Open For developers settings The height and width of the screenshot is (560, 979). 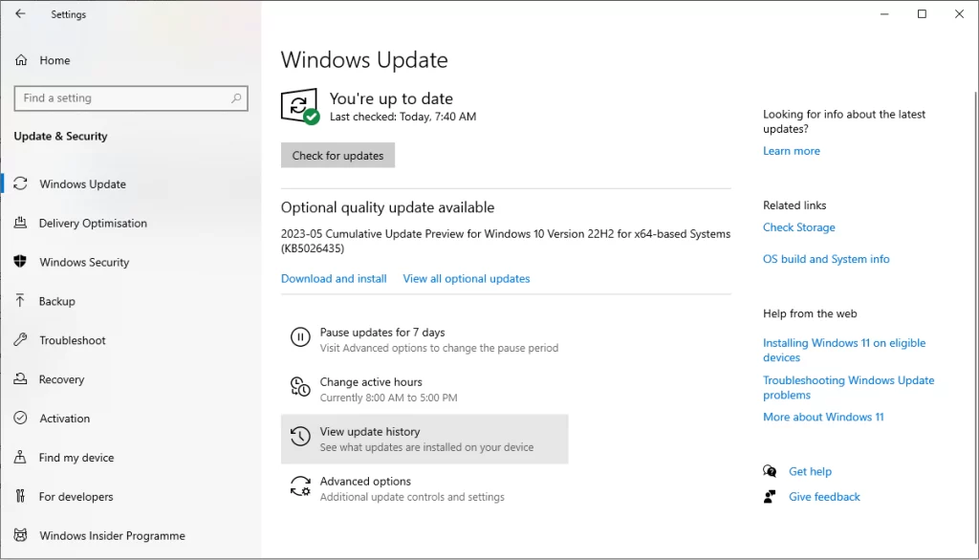coord(76,496)
